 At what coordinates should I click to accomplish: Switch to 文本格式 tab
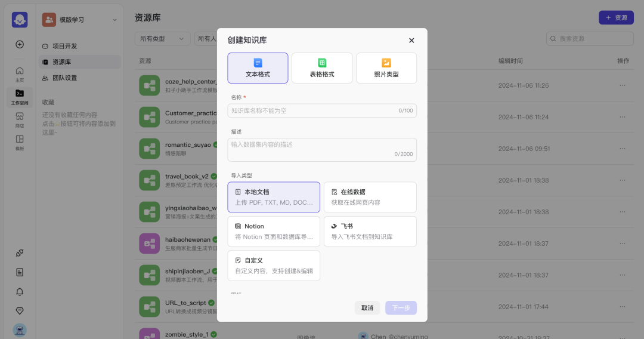click(258, 68)
